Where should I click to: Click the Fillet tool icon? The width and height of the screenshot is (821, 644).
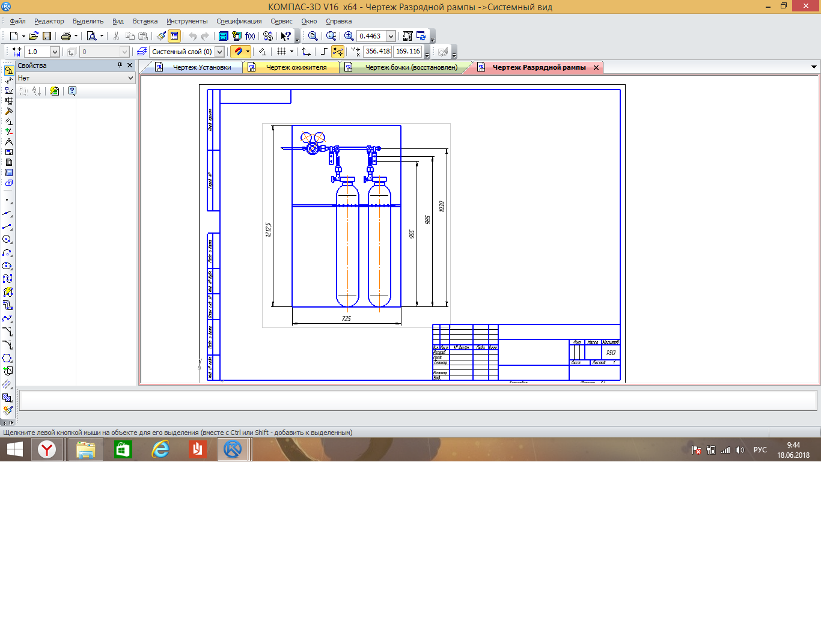tap(7, 345)
